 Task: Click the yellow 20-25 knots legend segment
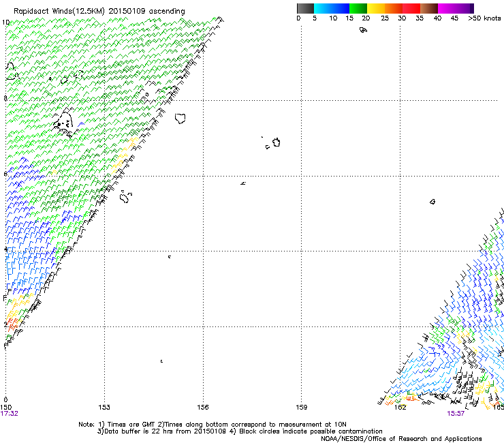(376, 8)
